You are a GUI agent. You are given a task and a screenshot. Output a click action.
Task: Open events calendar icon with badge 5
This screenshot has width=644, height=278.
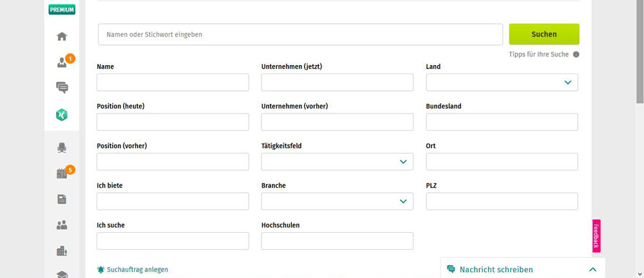(x=62, y=173)
